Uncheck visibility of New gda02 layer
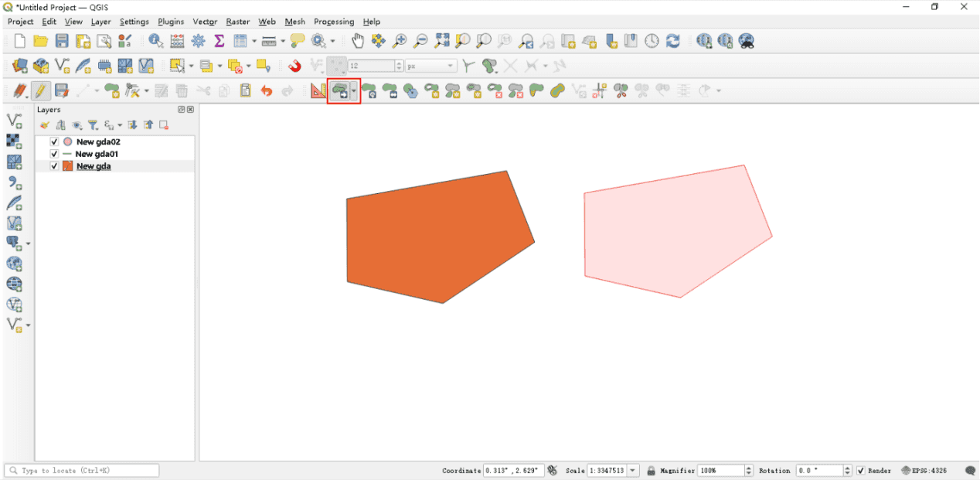The image size is (980, 480). [54, 142]
